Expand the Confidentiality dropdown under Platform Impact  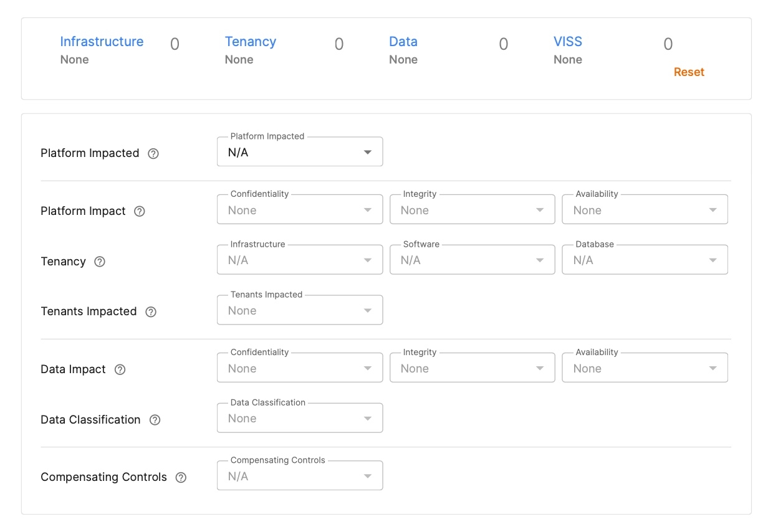299,209
